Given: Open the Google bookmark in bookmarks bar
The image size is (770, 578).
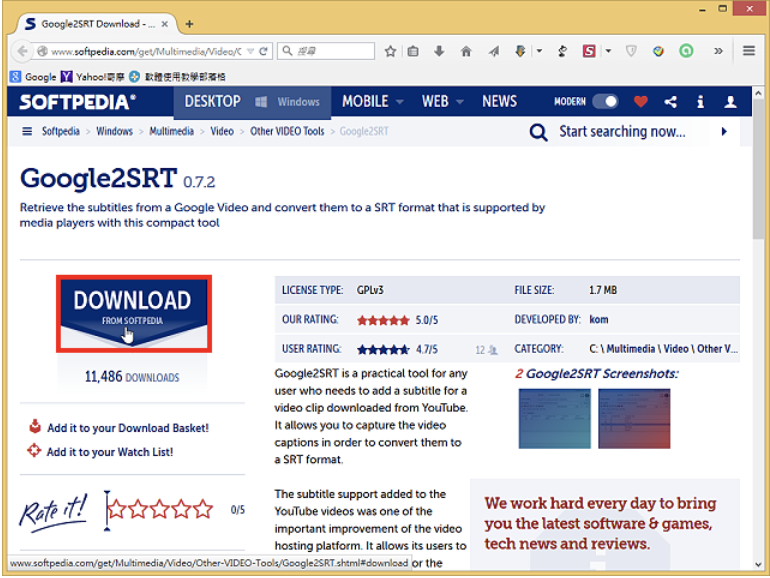Looking at the screenshot, I should (33, 77).
